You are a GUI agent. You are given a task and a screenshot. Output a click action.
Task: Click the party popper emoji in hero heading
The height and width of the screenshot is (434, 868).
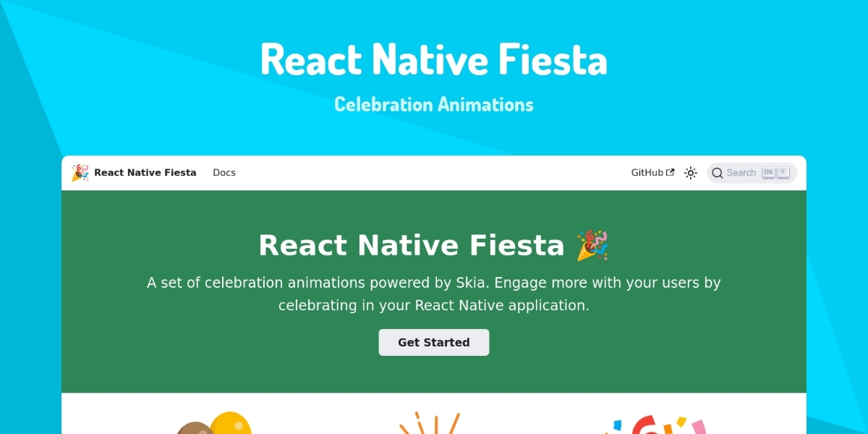(x=592, y=246)
